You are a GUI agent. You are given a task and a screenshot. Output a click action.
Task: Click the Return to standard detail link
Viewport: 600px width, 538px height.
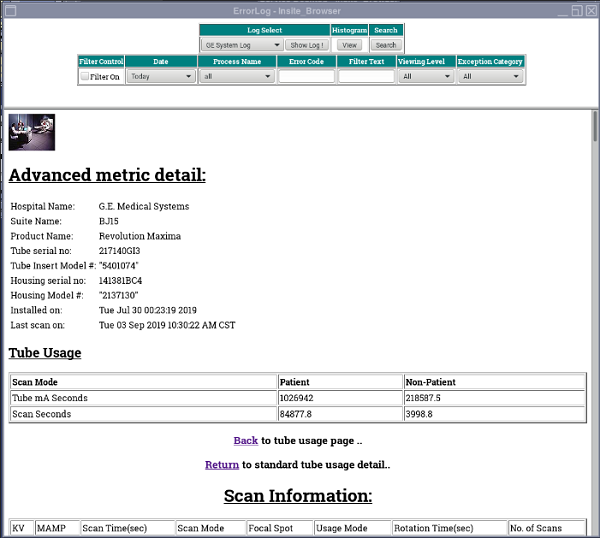[x=222, y=464]
